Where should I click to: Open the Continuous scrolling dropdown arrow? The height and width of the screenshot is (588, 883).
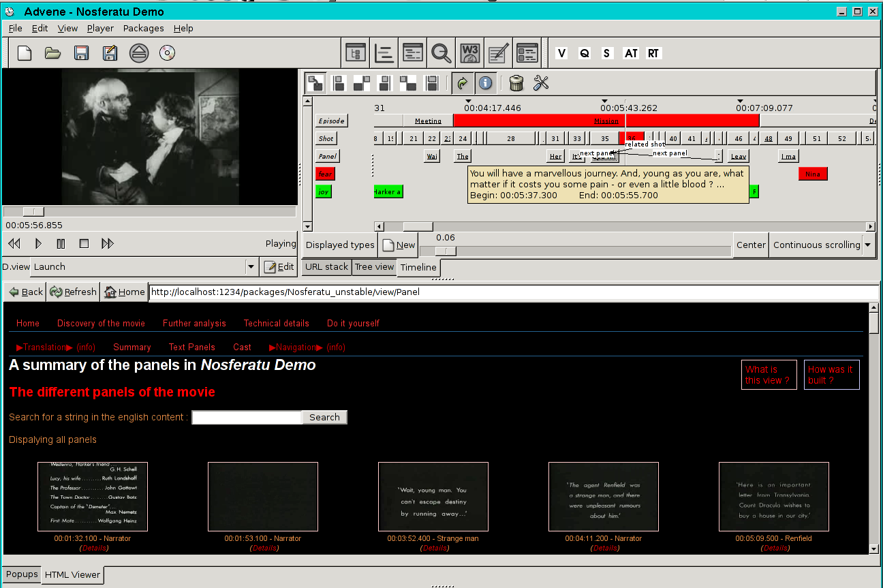pos(868,245)
